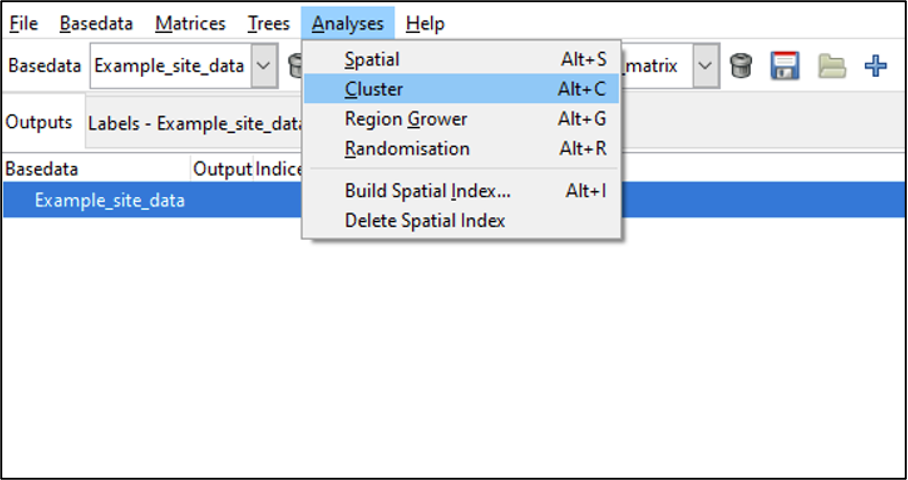Choose Delete Spatial Index
The height and width of the screenshot is (480, 908).
point(425,221)
